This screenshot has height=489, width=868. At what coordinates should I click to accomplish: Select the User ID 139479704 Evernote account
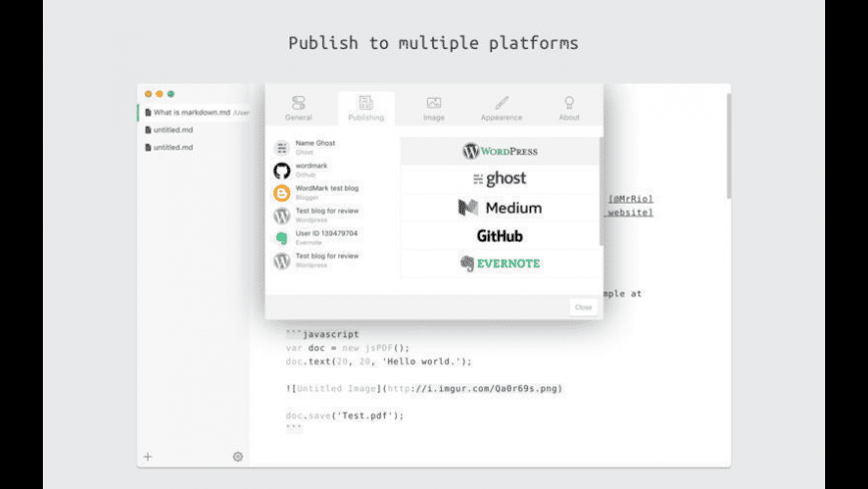(x=333, y=238)
